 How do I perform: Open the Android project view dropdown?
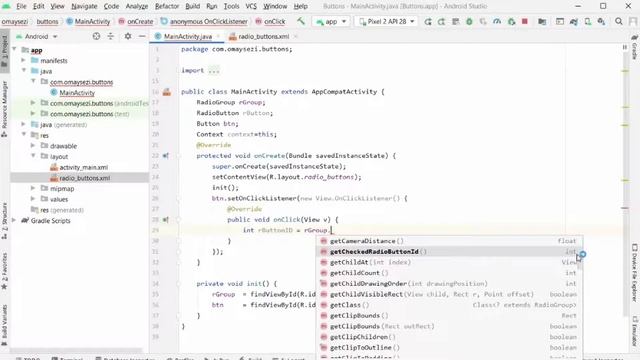coord(37,36)
